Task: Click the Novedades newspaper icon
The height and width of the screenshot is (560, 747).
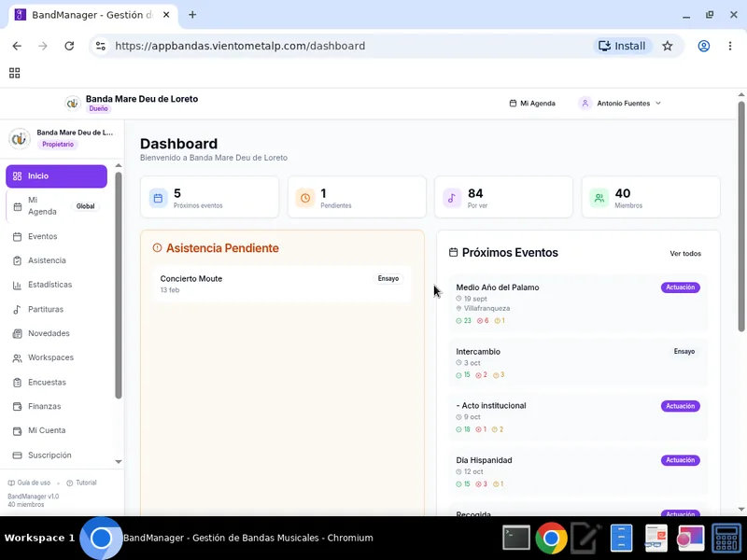Action: click(17, 333)
